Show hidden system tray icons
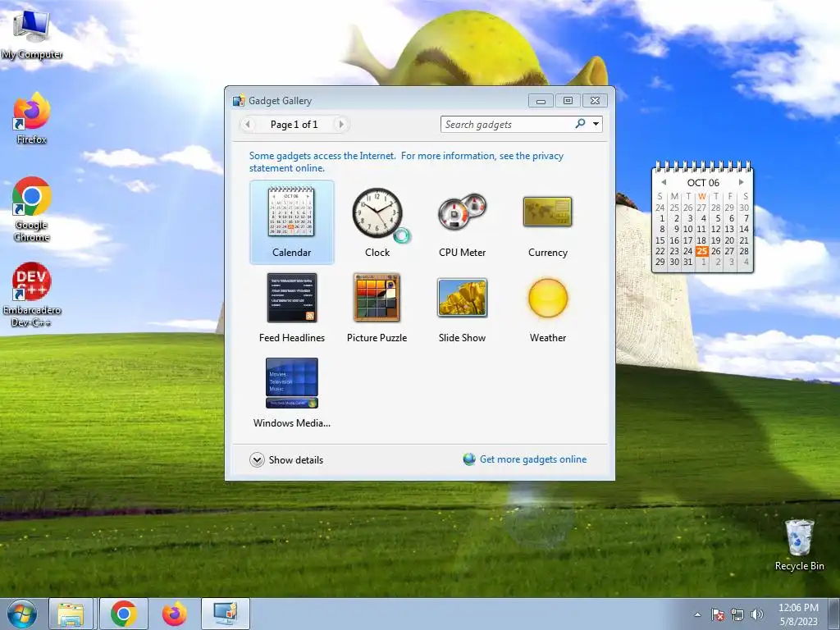 697,614
